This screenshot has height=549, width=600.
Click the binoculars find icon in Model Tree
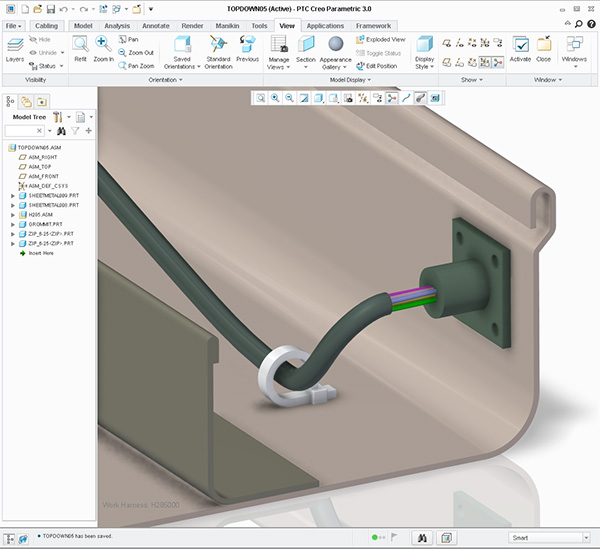pos(60,131)
